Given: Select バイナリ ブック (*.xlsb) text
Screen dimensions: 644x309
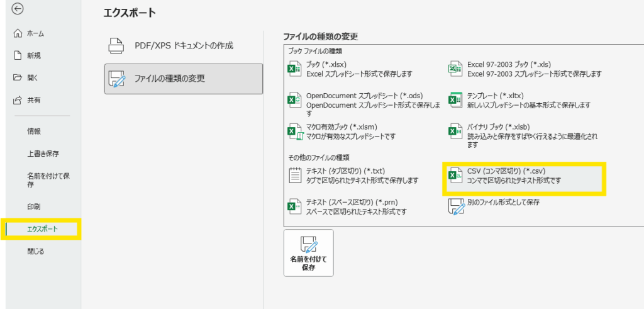Looking at the screenshot, I should click(x=498, y=126).
